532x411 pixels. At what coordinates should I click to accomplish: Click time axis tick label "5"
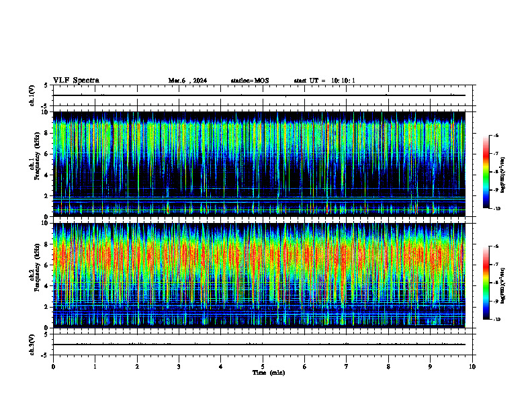tap(263, 367)
